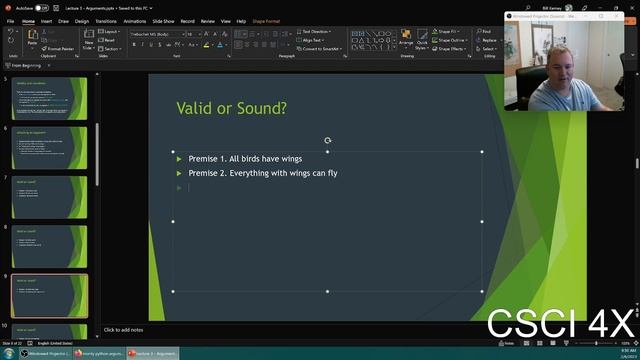The image size is (640, 360).
Task: Click Replace in Editing group
Action: 487,40
